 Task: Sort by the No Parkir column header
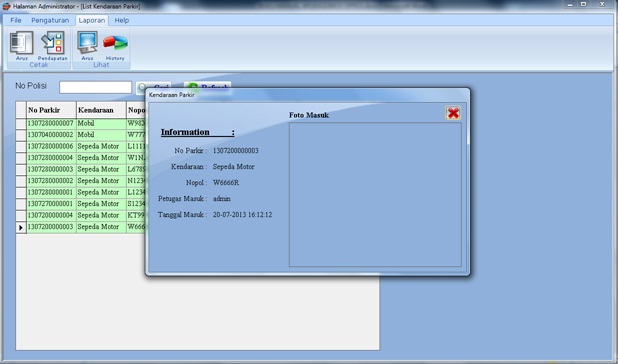(51, 110)
